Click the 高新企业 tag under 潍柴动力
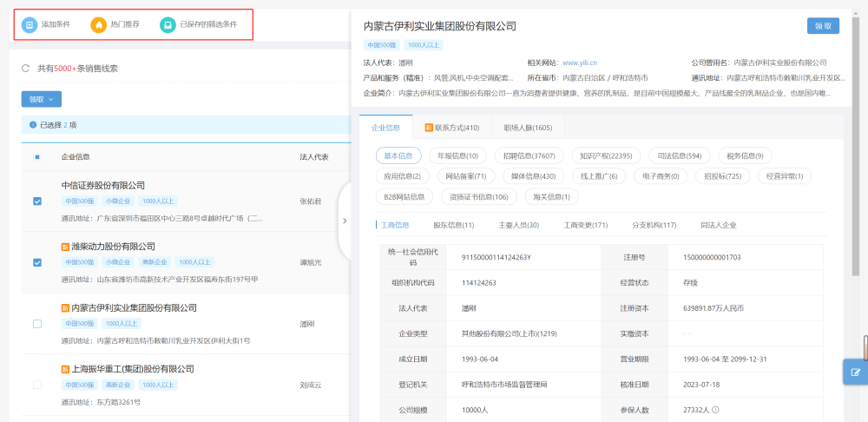This screenshot has width=868, height=422. [155, 262]
